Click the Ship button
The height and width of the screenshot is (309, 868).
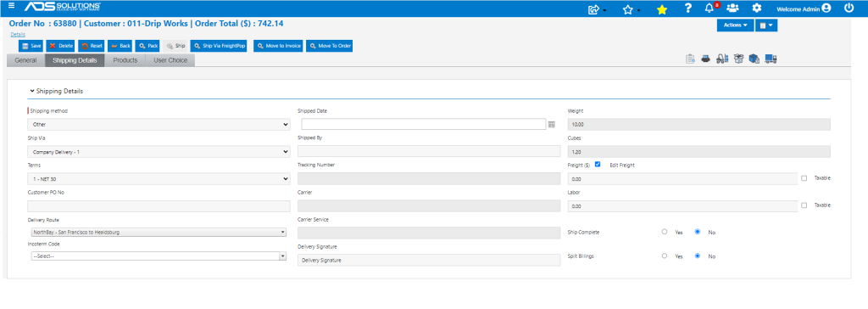[x=176, y=46]
